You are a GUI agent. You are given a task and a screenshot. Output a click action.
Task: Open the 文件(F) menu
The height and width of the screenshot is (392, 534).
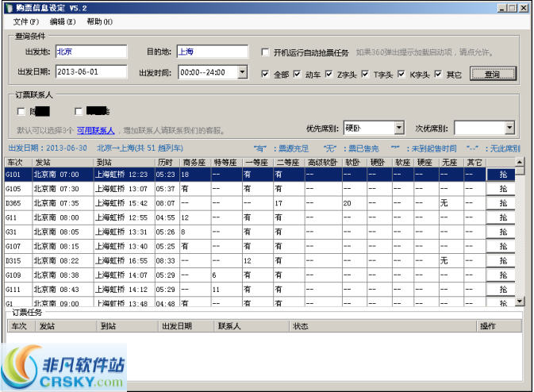point(26,21)
